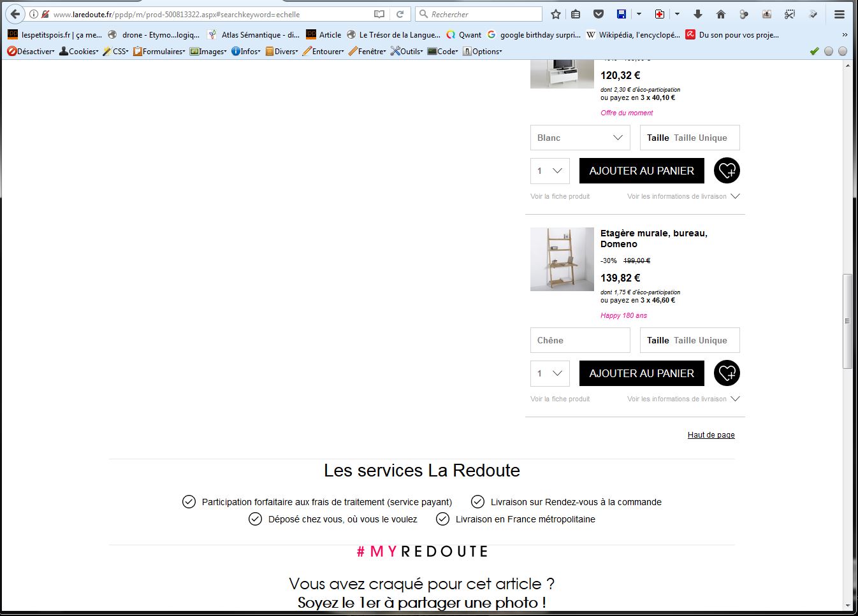Save page to Pocket
The image size is (858, 616).
pyautogui.click(x=598, y=14)
